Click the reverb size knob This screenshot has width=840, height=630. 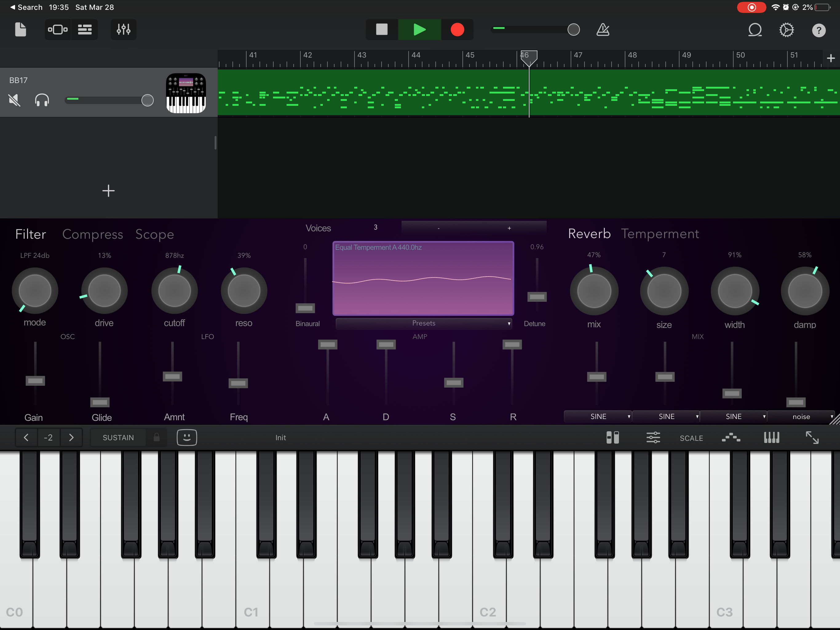pyautogui.click(x=664, y=291)
